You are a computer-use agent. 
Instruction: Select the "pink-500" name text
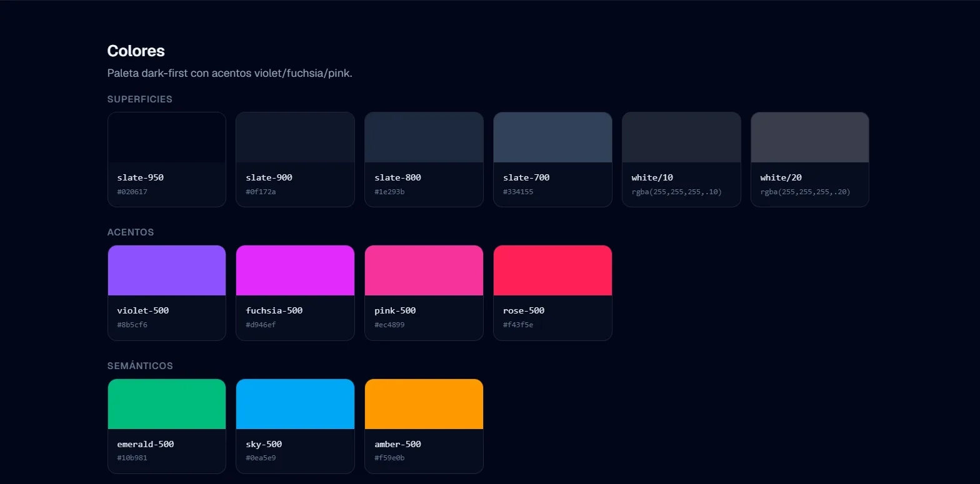tap(396, 310)
